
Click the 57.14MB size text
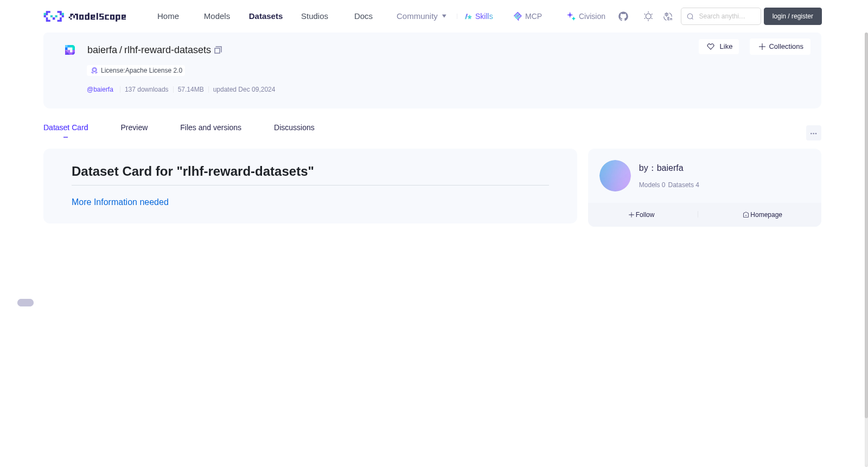[191, 89]
